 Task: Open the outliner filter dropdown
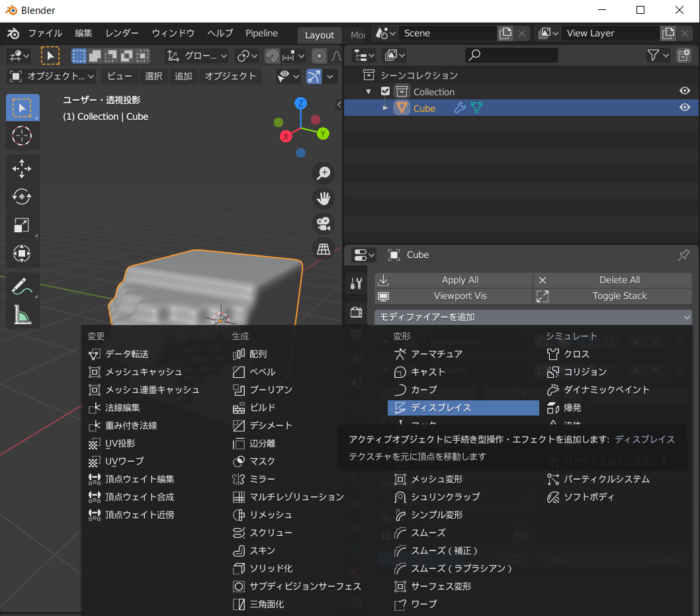658,56
